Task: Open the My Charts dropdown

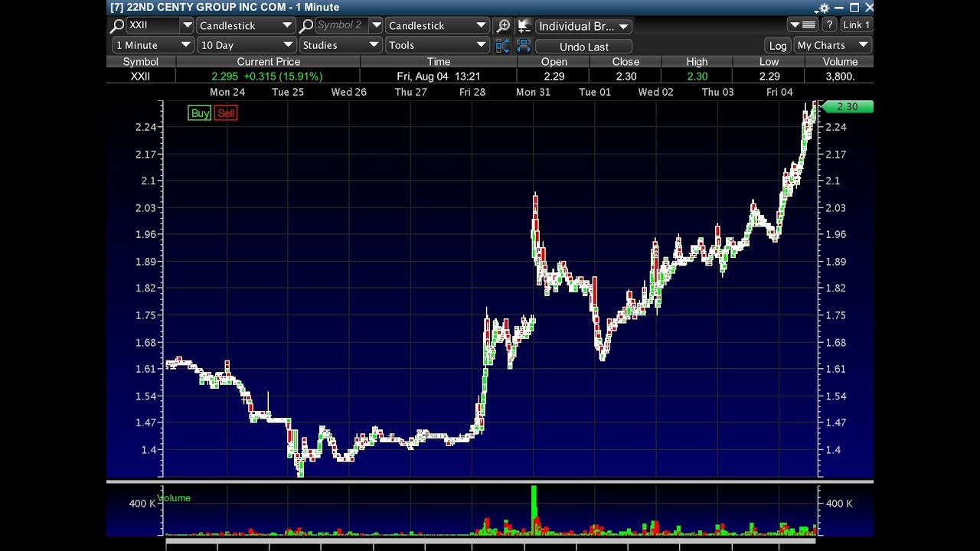Action: click(832, 45)
